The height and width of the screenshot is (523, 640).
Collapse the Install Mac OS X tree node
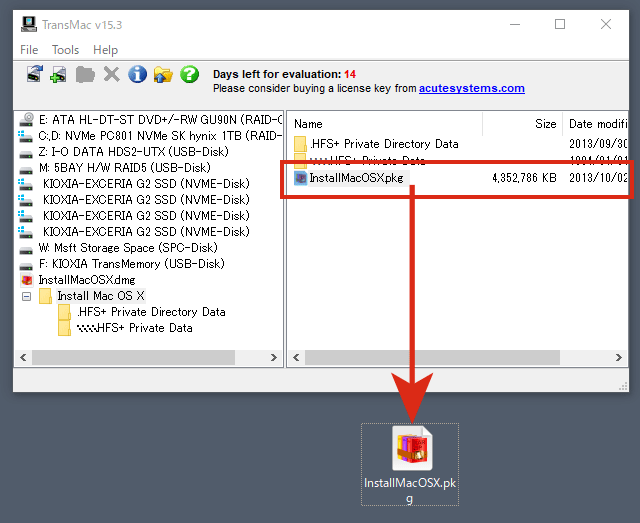[x=27, y=296]
